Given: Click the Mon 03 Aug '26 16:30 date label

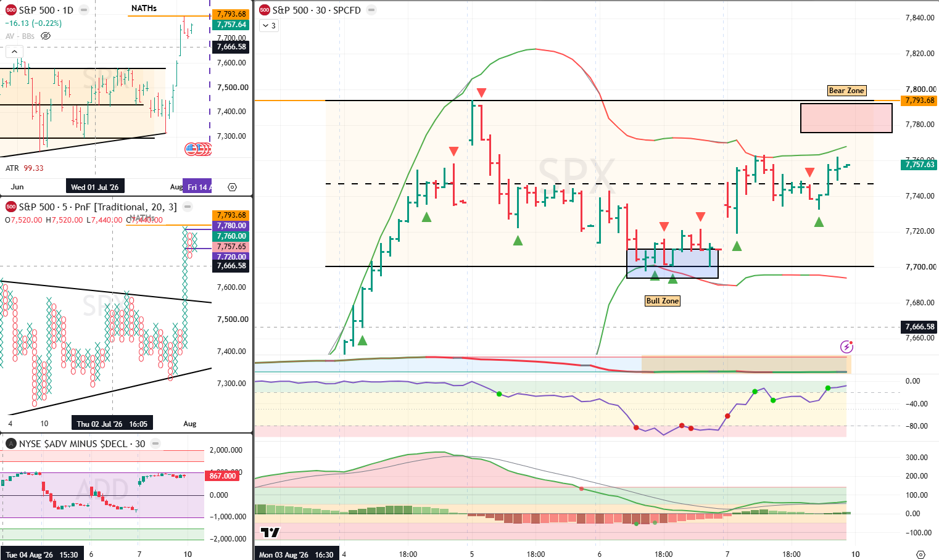Looking at the screenshot, I should tap(297, 554).
